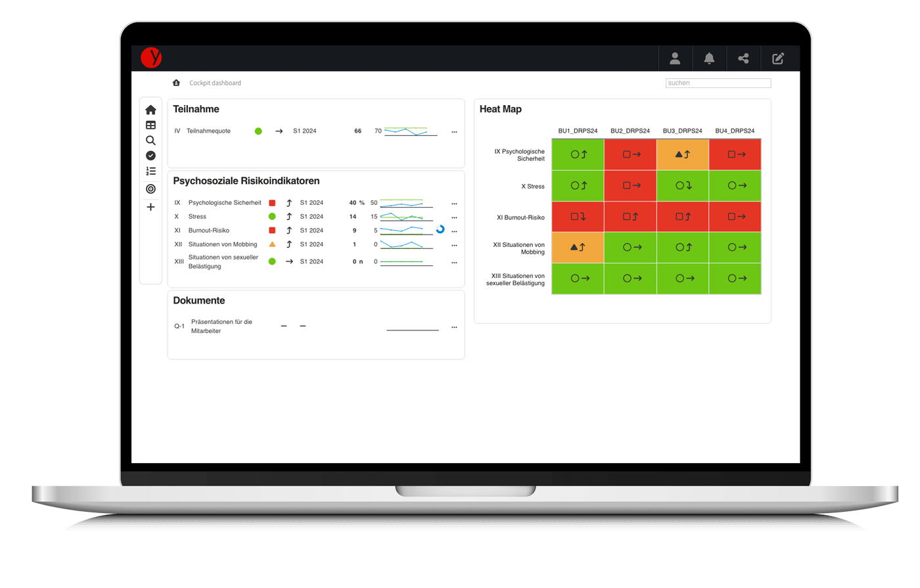Click the orange BU1 Mobbing heat map cell
The image size is (920, 588).
[x=578, y=248]
